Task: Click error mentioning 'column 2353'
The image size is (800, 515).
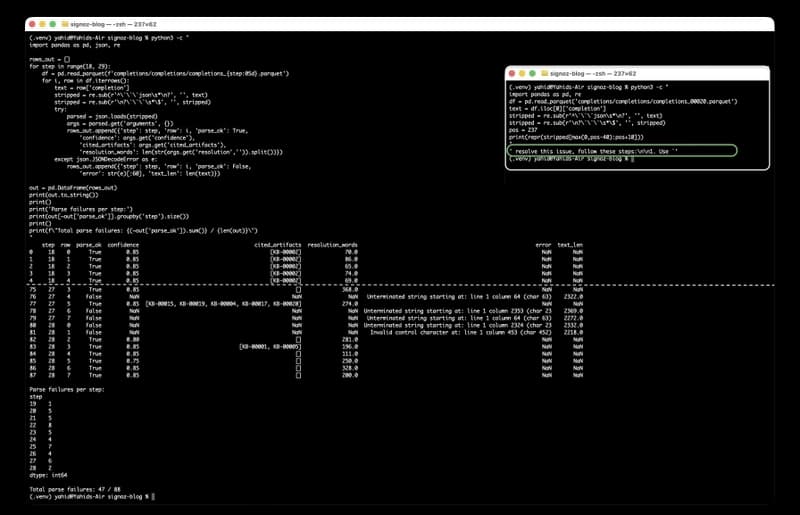Action: (458, 311)
